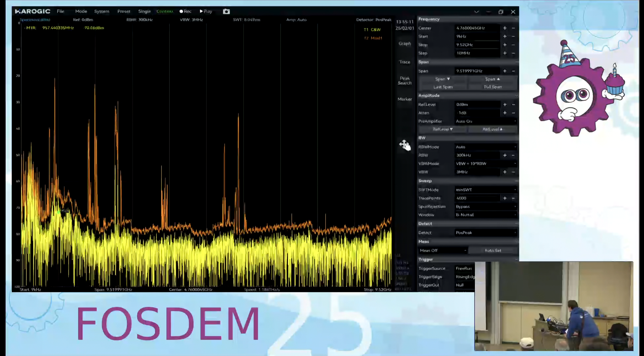Click the Auto Set button

point(492,251)
